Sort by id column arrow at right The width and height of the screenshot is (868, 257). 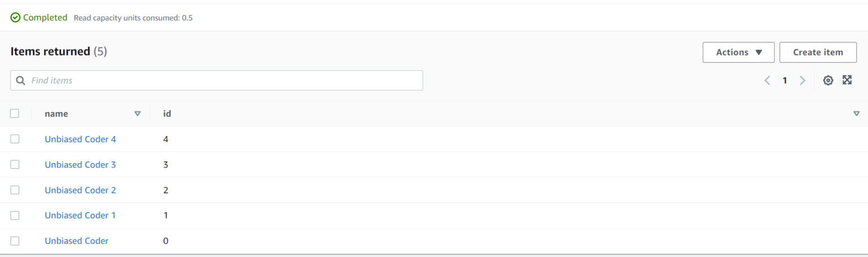tap(856, 114)
